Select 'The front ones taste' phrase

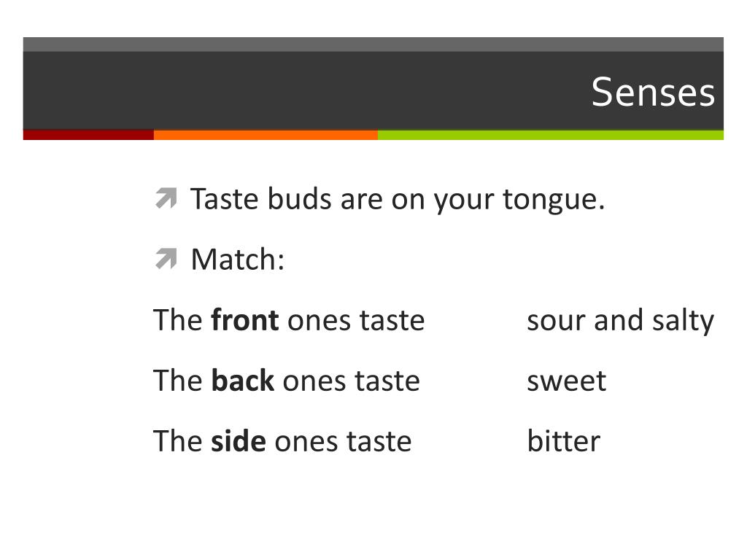click(x=289, y=320)
